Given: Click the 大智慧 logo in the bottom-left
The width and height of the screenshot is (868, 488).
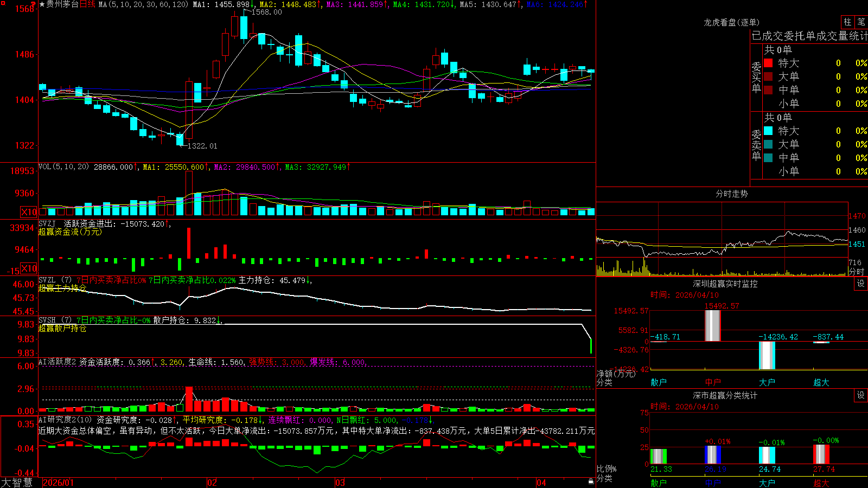Looking at the screenshot, I should tap(17, 483).
